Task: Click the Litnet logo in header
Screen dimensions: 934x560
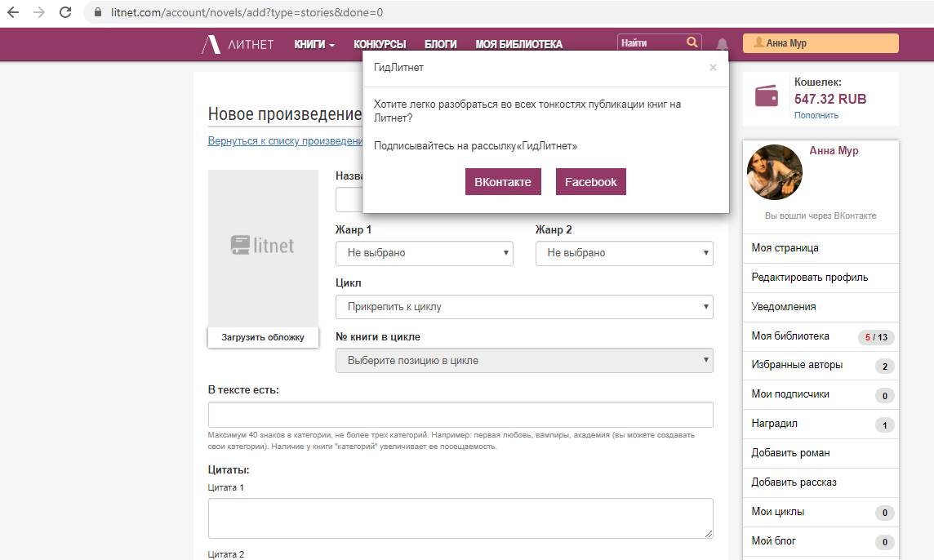Action: (x=238, y=44)
